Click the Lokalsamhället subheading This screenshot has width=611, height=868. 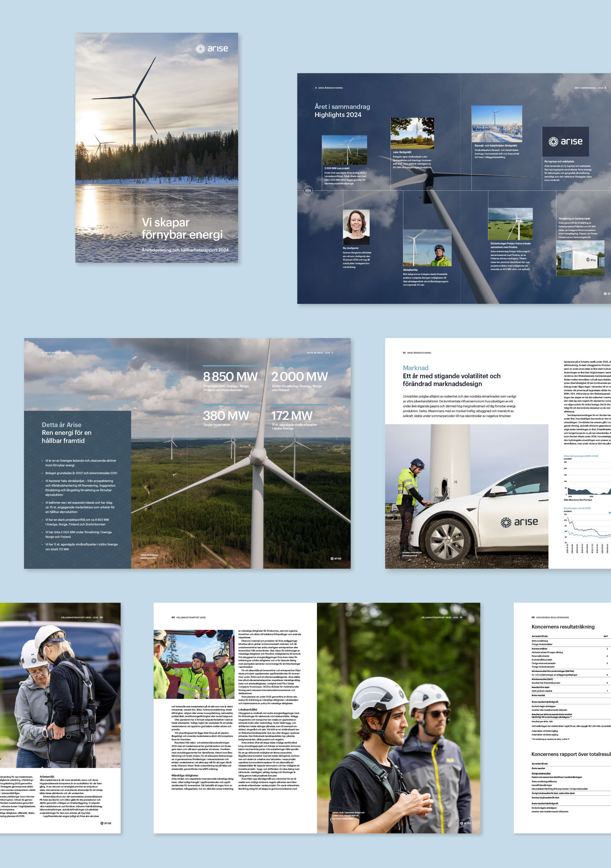[x=247, y=709]
